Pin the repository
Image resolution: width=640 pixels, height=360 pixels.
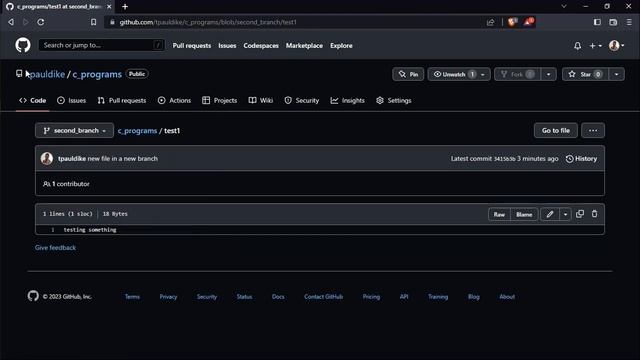408,74
